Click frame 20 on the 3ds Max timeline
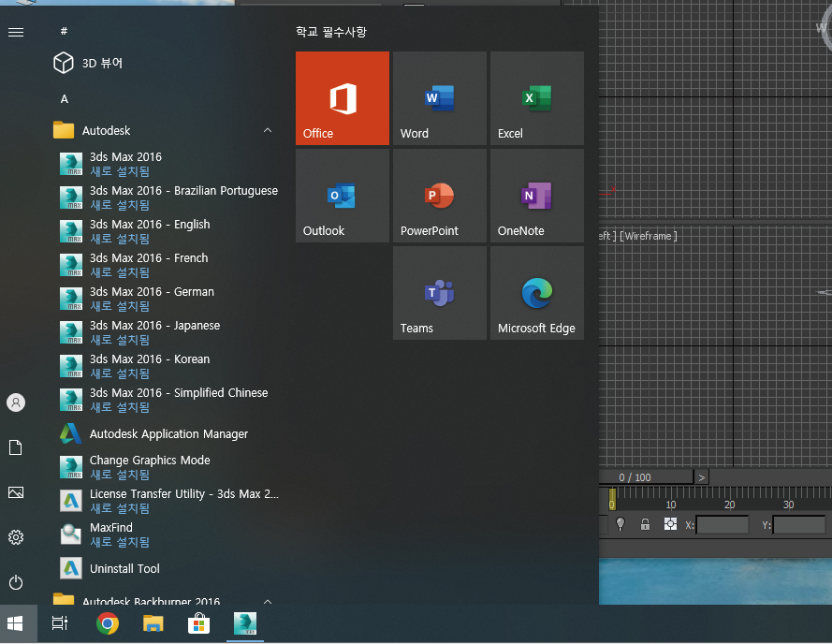Image resolution: width=832 pixels, height=644 pixels. [730, 505]
